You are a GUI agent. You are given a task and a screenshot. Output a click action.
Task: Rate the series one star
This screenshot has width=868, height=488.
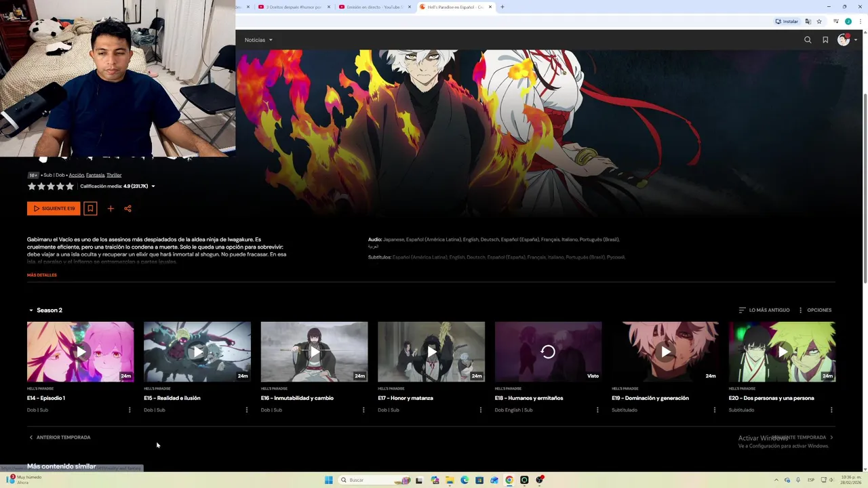(x=31, y=186)
